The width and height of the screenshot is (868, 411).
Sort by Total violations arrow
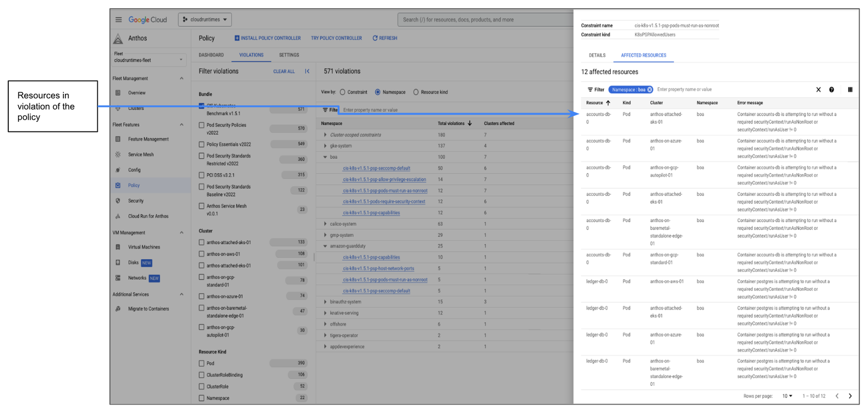pos(469,123)
